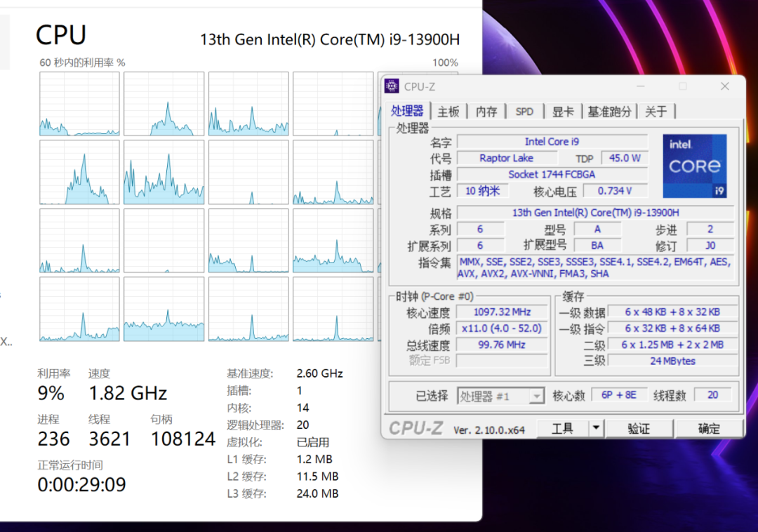Click the CPU-Z app icon in title bar
The height and width of the screenshot is (532, 758).
(x=392, y=86)
